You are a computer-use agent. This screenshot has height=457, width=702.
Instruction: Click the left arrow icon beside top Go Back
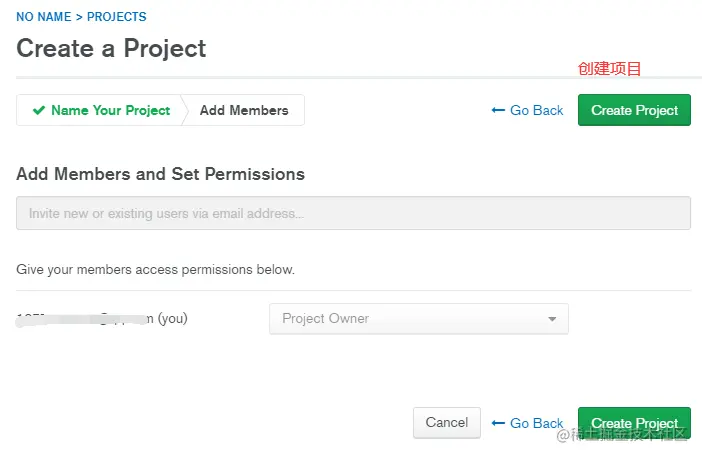click(x=498, y=110)
